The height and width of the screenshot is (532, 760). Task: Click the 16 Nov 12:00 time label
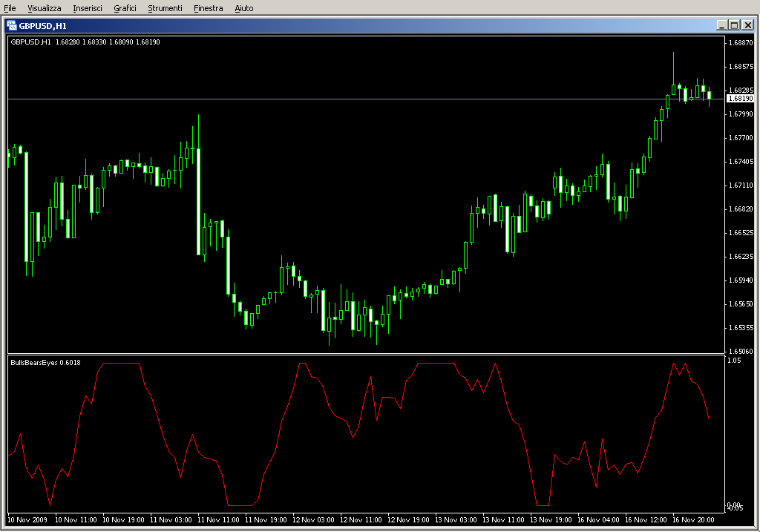tap(646, 520)
